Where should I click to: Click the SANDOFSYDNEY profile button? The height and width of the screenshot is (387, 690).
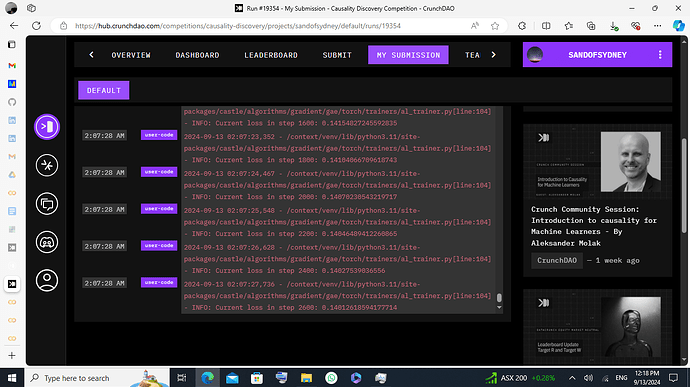coord(597,55)
